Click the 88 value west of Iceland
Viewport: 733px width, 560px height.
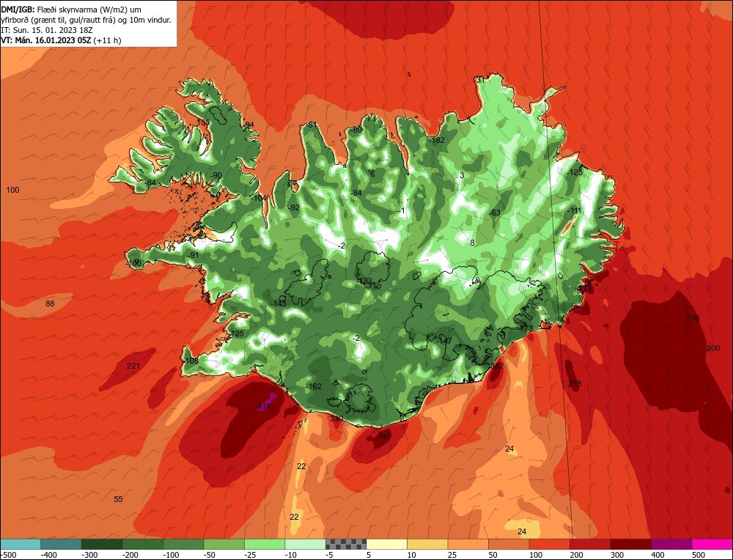coord(50,303)
